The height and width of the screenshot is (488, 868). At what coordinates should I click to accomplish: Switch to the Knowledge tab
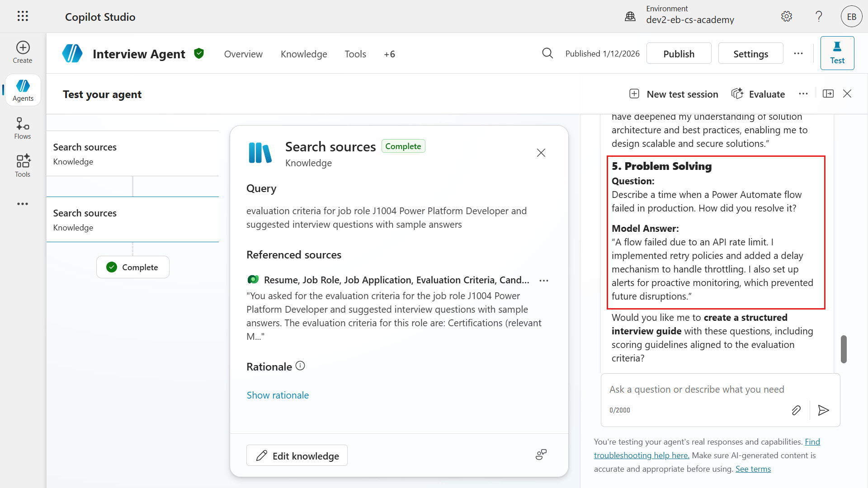(x=304, y=54)
